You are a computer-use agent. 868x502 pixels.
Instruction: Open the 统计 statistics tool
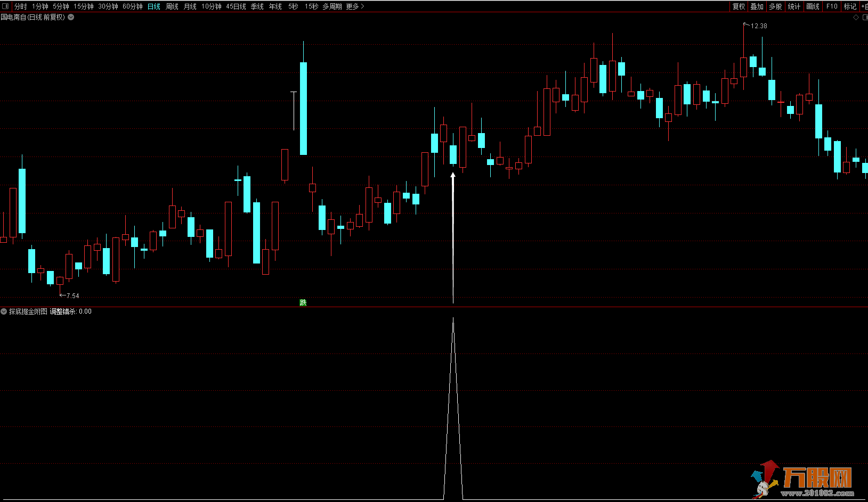point(794,6)
